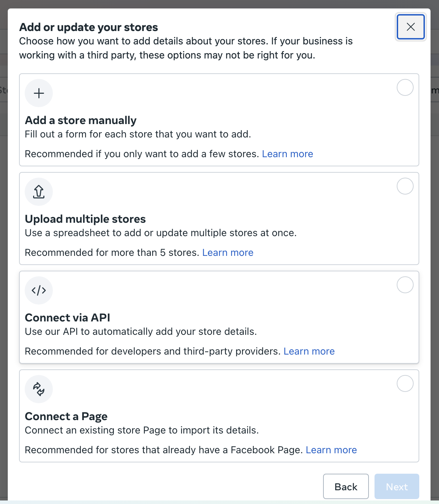Click the code brackets API icon
The height and width of the screenshot is (504, 439).
[x=39, y=290]
